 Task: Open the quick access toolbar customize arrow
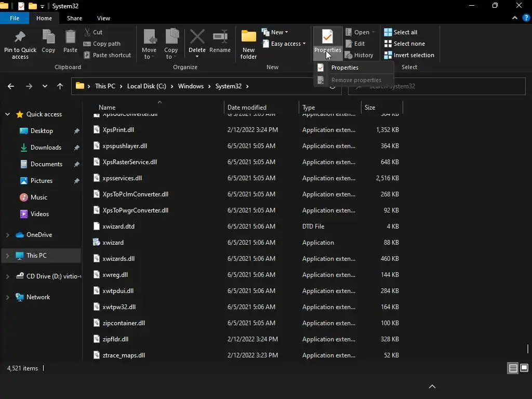(42, 6)
